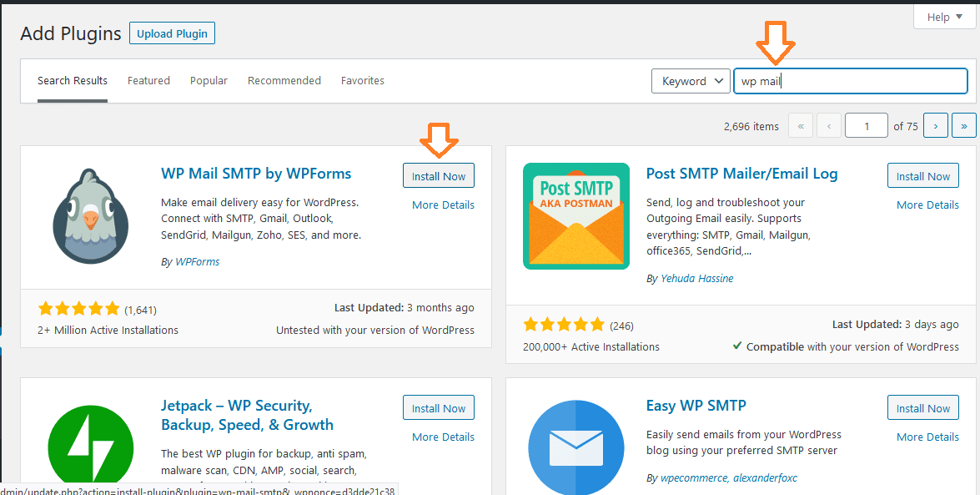View More Details for WP Mail SMTP

pos(443,205)
